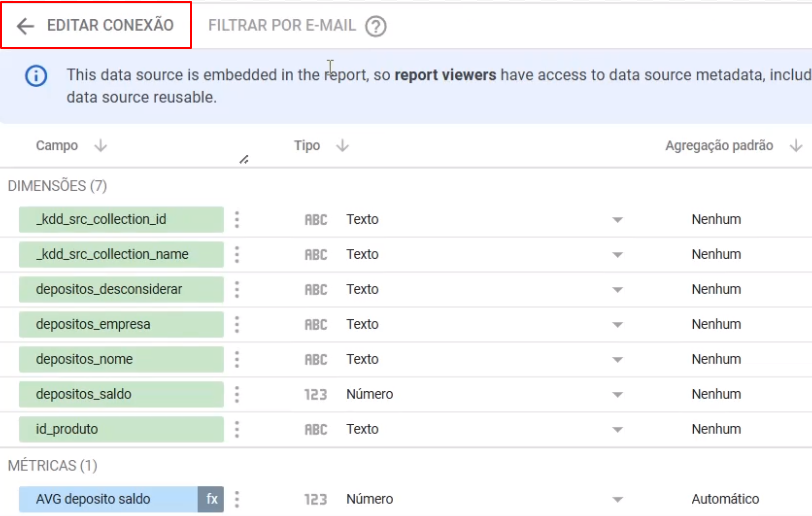Open the three-dot menu for depositos_empresa
This screenshot has height=516, width=812.
(237, 324)
